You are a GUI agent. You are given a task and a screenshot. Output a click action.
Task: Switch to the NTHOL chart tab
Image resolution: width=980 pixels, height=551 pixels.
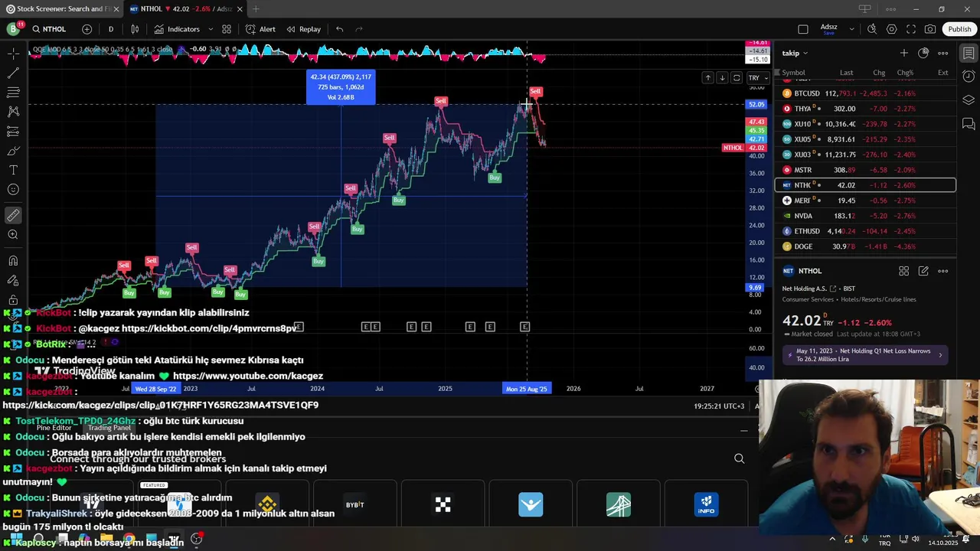coord(185,9)
